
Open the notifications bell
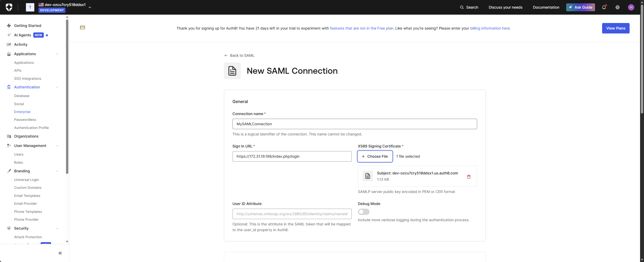point(604,7)
